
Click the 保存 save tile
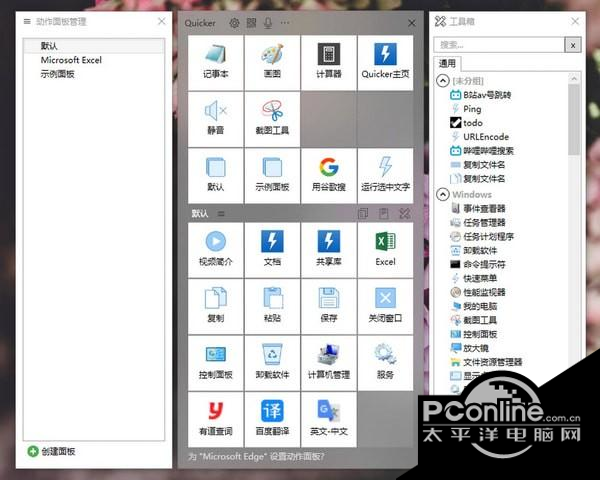[x=329, y=307]
